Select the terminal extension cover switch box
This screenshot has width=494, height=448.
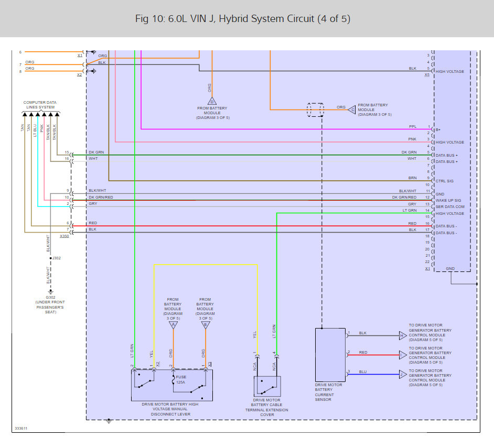point(267,386)
